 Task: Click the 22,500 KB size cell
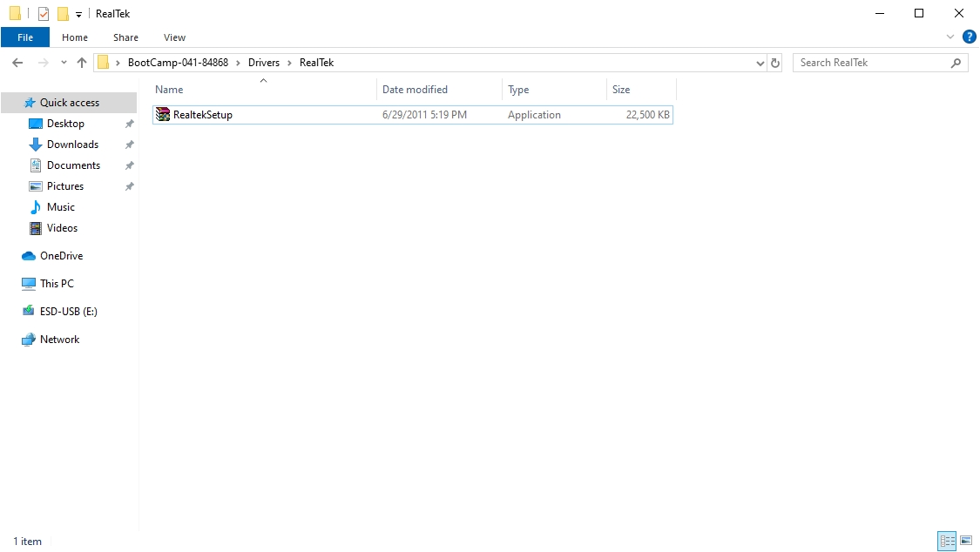click(x=647, y=115)
